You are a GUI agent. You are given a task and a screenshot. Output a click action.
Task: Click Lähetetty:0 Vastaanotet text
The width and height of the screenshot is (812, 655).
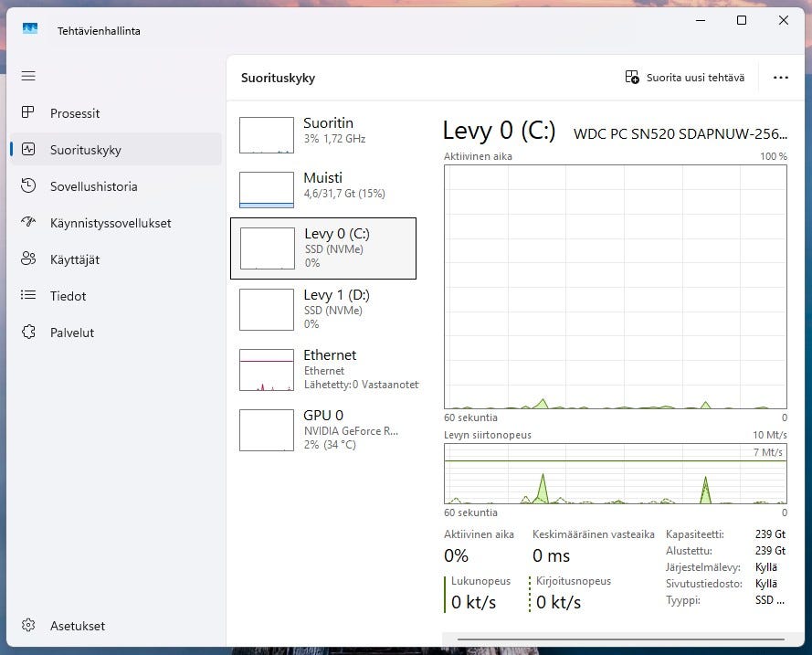tap(361, 385)
